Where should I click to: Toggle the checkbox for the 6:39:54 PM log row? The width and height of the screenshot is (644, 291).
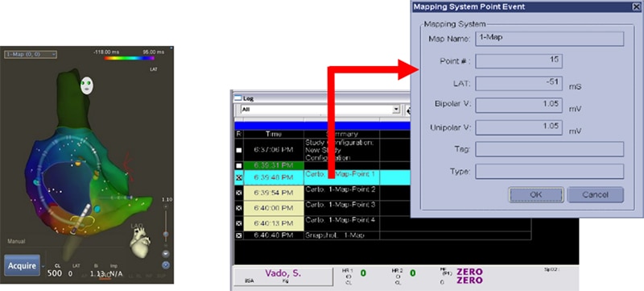tap(238, 193)
